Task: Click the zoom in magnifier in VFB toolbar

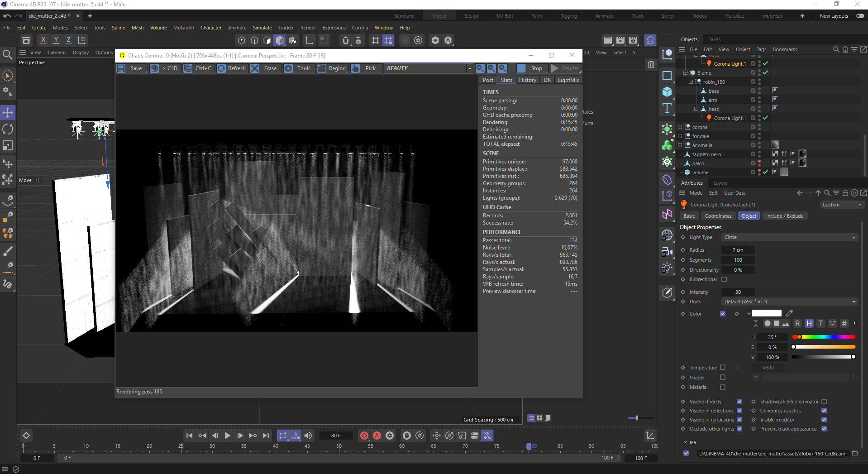Action: click(480, 68)
